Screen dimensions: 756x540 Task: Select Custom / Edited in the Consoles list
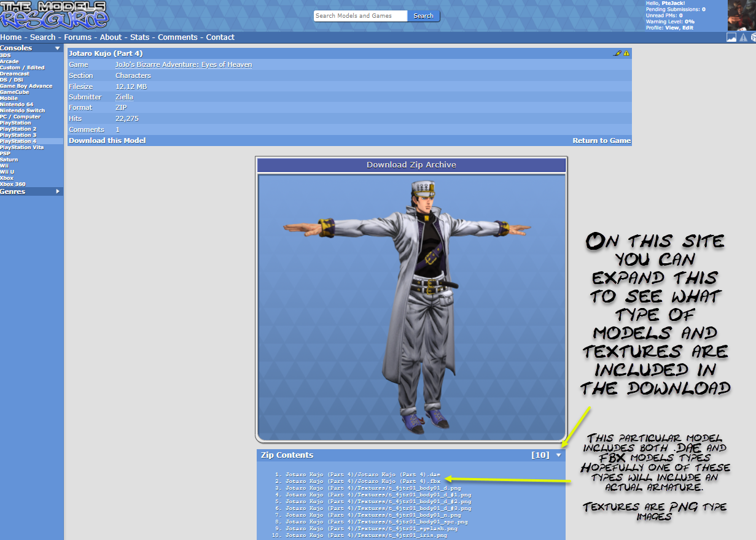22,67
